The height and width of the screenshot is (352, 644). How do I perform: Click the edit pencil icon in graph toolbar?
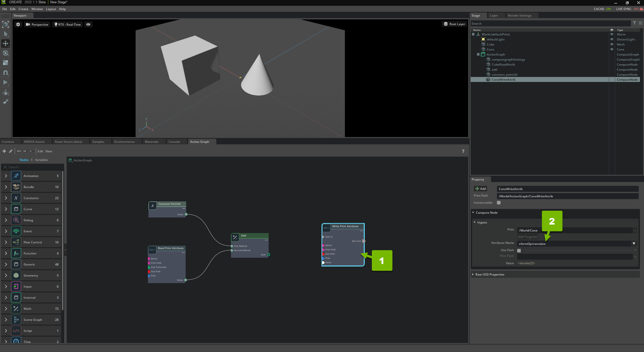coord(11,151)
